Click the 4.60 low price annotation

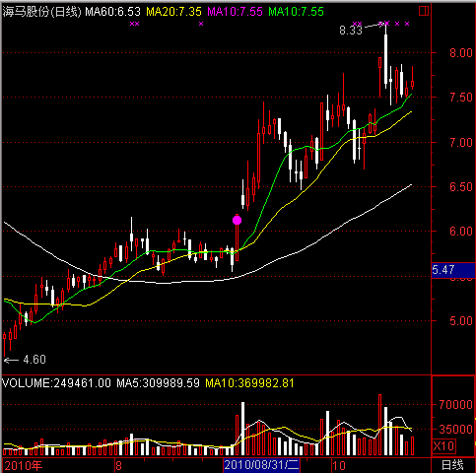(x=34, y=360)
